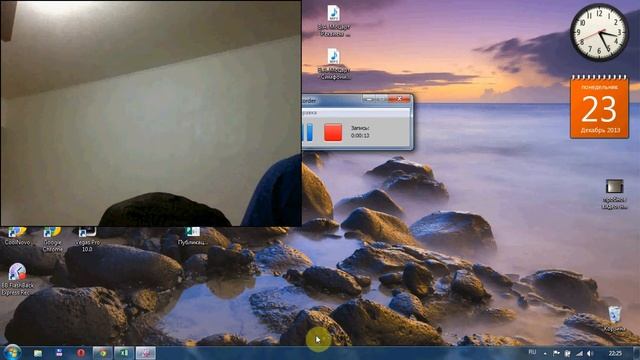
Task: Click the taskbar icon left of Opera
Action: pos(59,353)
